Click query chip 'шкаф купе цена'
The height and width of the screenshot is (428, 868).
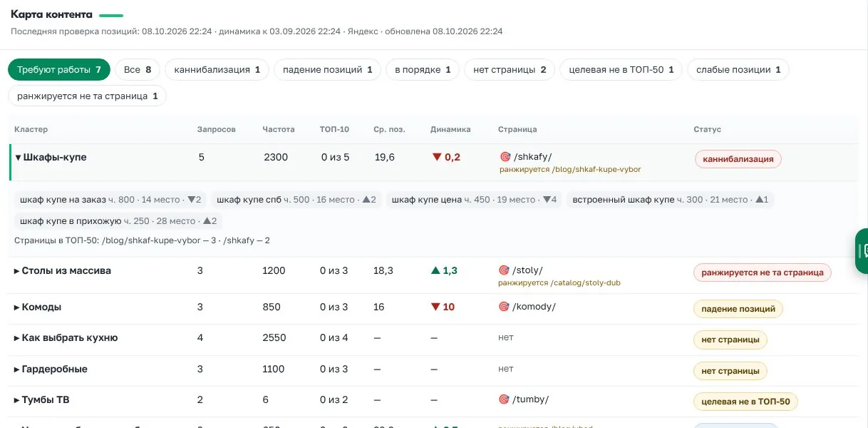(x=474, y=200)
